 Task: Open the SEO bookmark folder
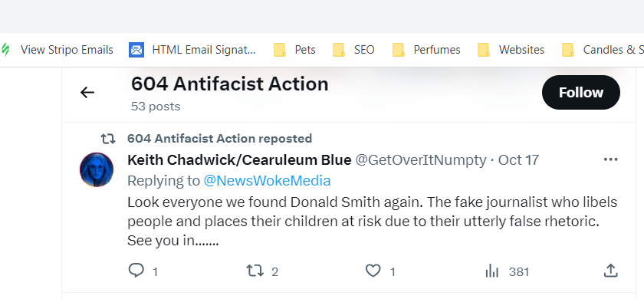pos(353,50)
